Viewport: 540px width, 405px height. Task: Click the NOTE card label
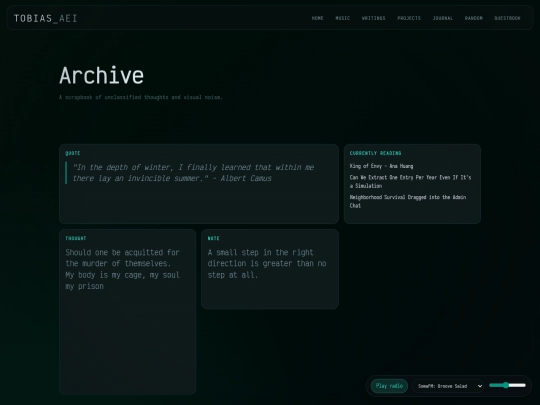point(214,238)
